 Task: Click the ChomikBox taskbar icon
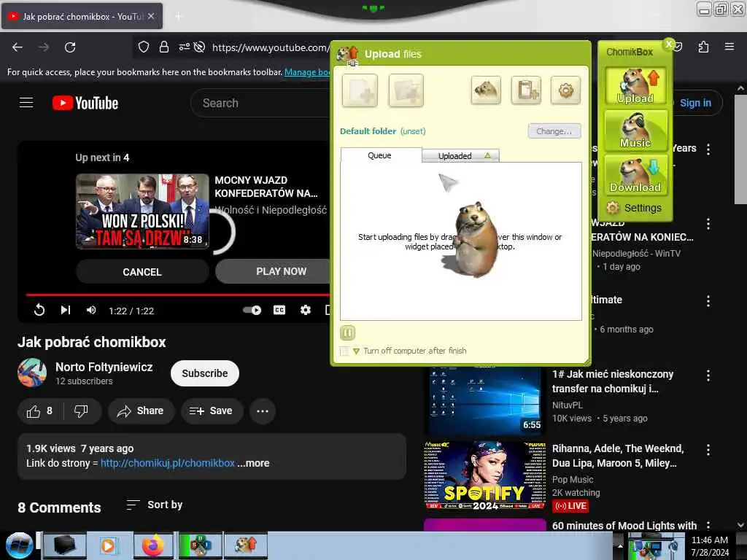247,545
